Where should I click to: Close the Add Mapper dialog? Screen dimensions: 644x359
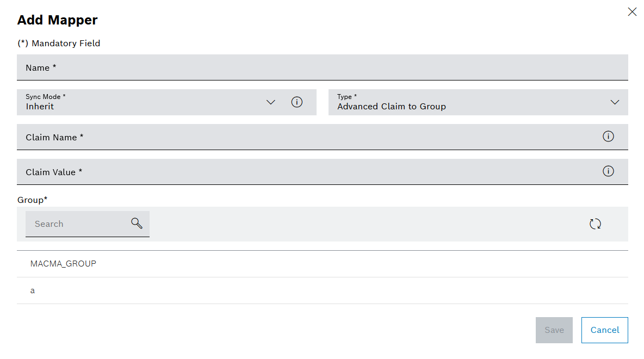click(632, 11)
